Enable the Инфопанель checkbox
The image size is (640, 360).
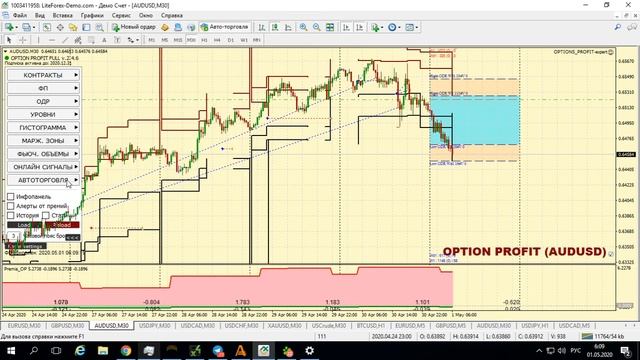pos(11,197)
